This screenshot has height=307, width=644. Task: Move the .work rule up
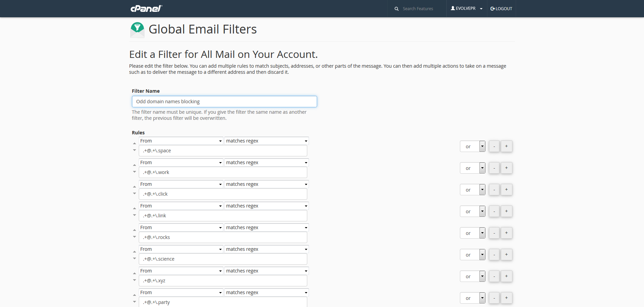pos(134,165)
